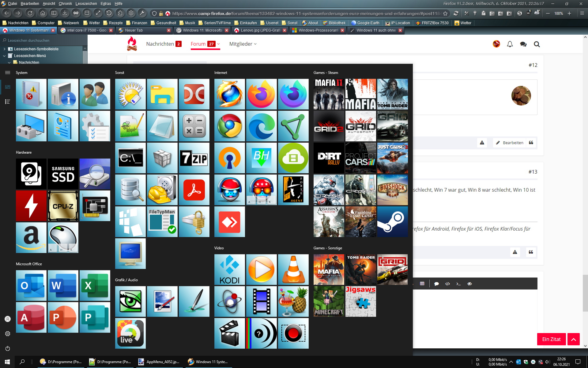588x368 pixels.
Task: Toggle the start menu hamburger navigation
Action: point(8,73)
